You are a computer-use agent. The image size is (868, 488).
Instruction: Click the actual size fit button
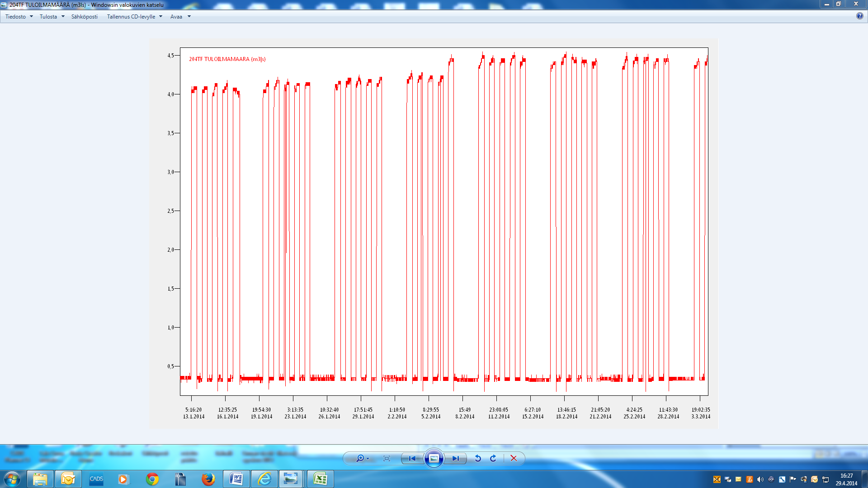click(387, 458)
